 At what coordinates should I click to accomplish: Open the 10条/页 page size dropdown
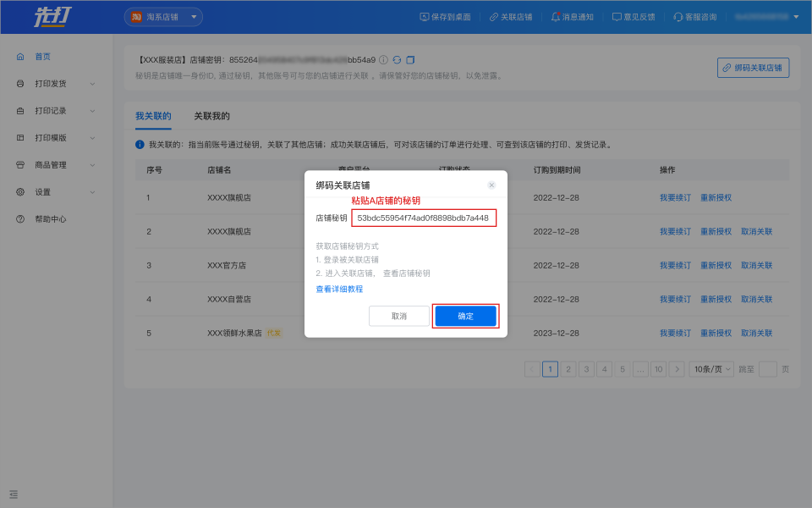coord(710,369)
